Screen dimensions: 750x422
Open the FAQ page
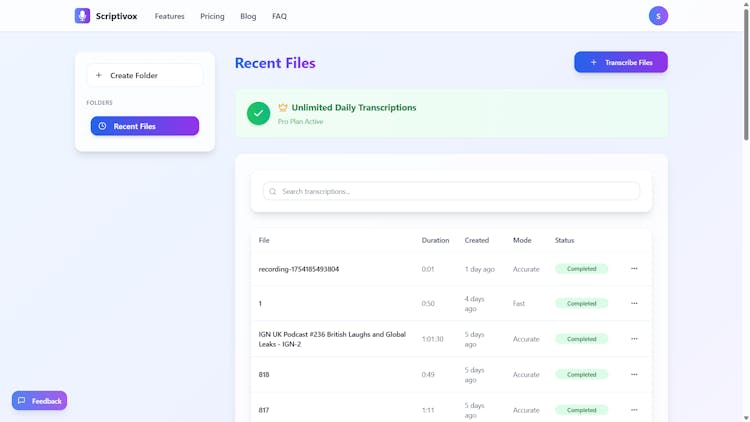pos(279,16)
